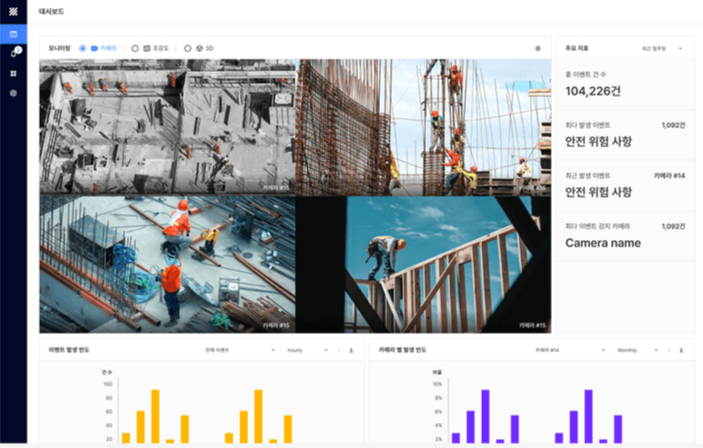Open the grid apps icon in sidebar

click(x=13, y=73)
